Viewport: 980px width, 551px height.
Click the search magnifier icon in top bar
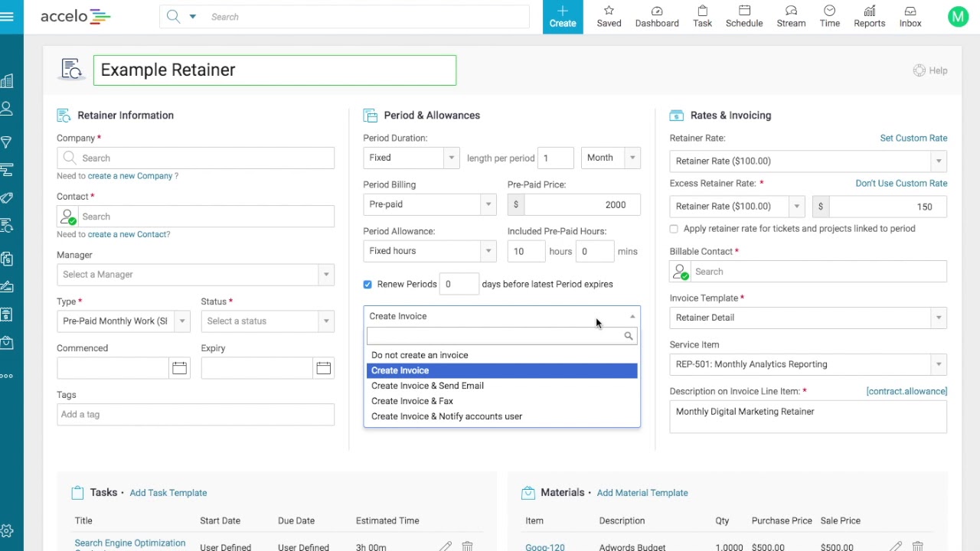pos(173,16)
